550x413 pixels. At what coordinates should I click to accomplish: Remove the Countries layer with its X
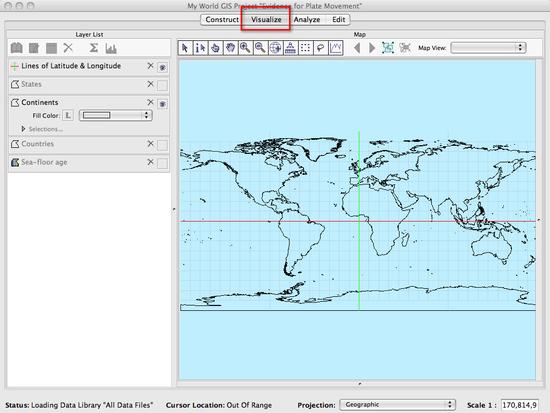click(150, 144)
